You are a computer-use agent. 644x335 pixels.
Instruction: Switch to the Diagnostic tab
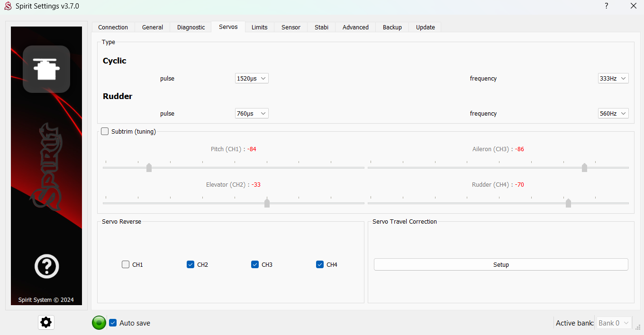[191, 27]
